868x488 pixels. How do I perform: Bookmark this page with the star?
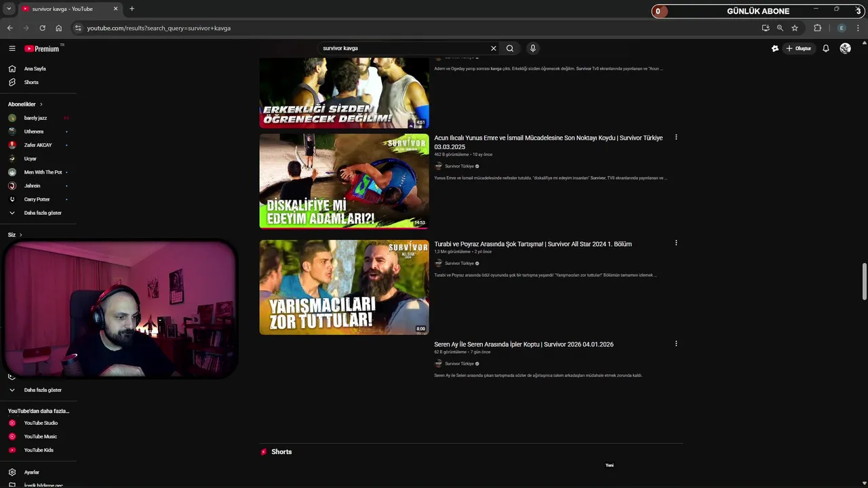pyautogui.click(x=795, y=28)
